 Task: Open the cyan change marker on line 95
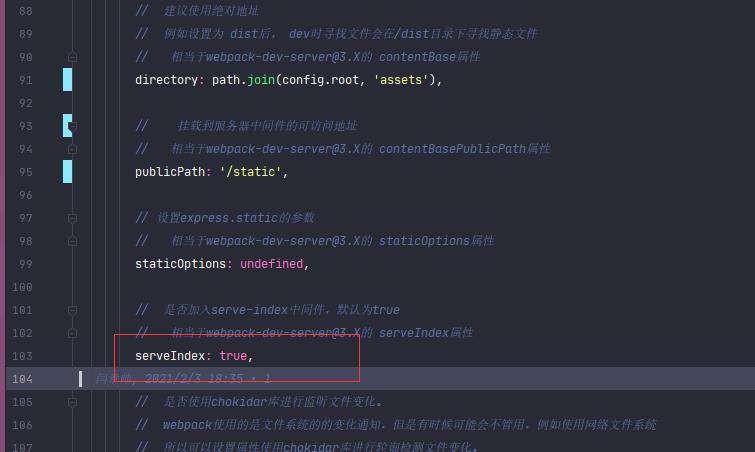click(67, 171)
